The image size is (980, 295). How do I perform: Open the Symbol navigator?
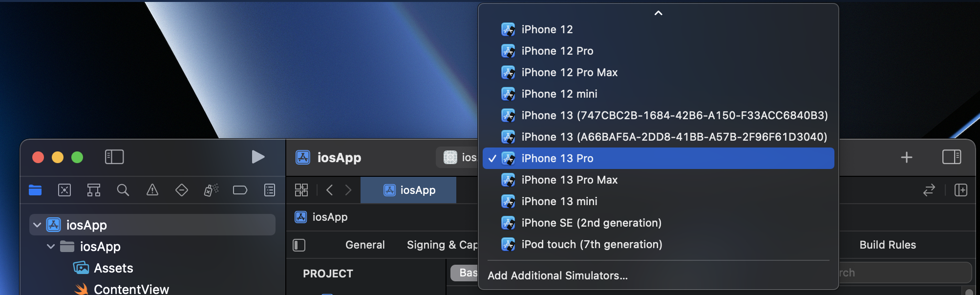pyautogui.click(x=94, y=190)
